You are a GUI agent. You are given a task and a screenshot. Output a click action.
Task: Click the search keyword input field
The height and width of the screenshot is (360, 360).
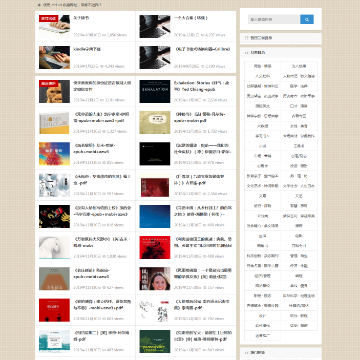coord(274,19)
